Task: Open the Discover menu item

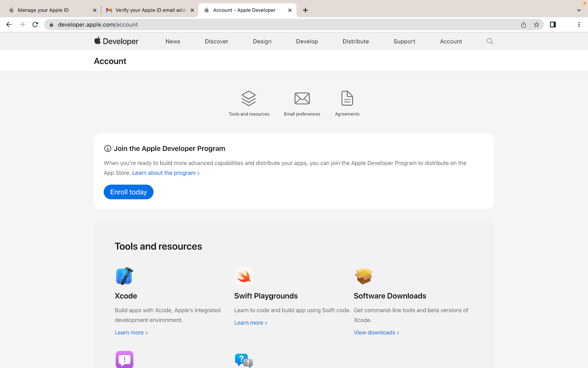Action: click(x=216, y=42)
